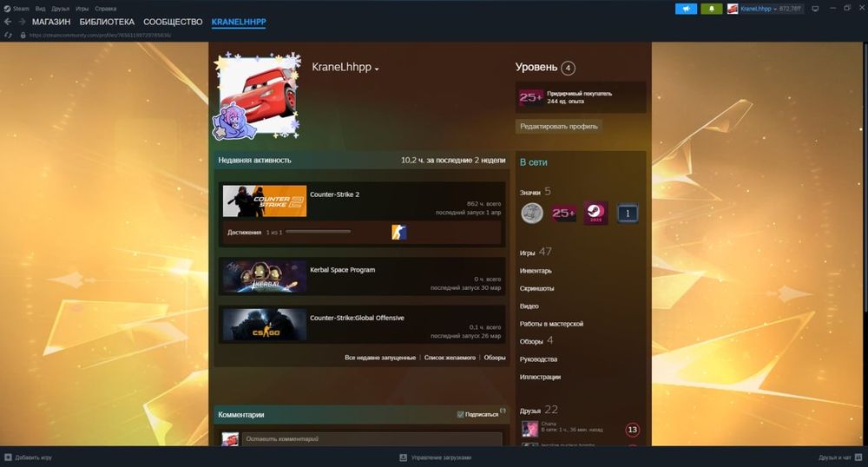The width and height of the screenshot is (868, 467).
Task: Click the blue badge with number 1
Action: tap(628, 213)
